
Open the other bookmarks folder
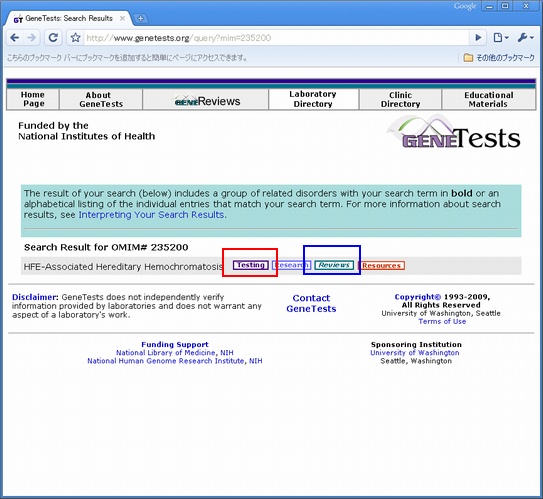[499, 57]
